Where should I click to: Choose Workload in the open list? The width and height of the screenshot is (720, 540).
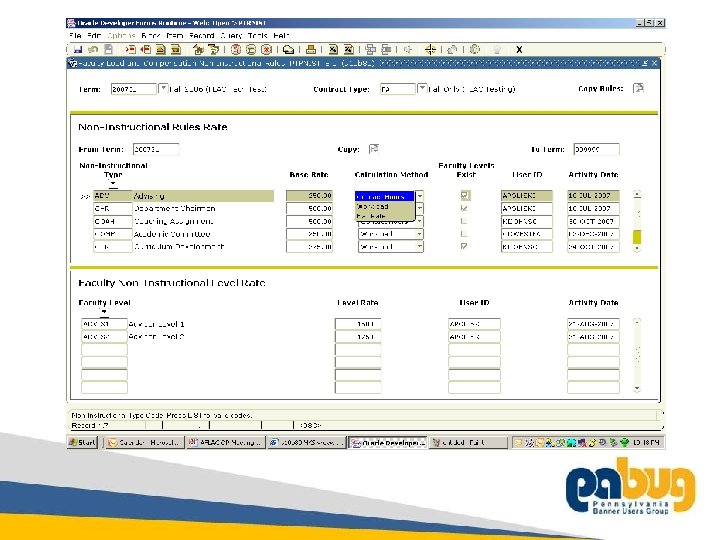[384, 207]
